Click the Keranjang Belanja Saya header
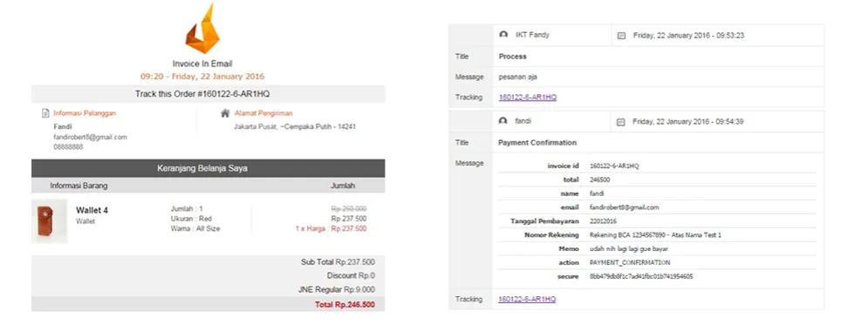 [208, 168]
